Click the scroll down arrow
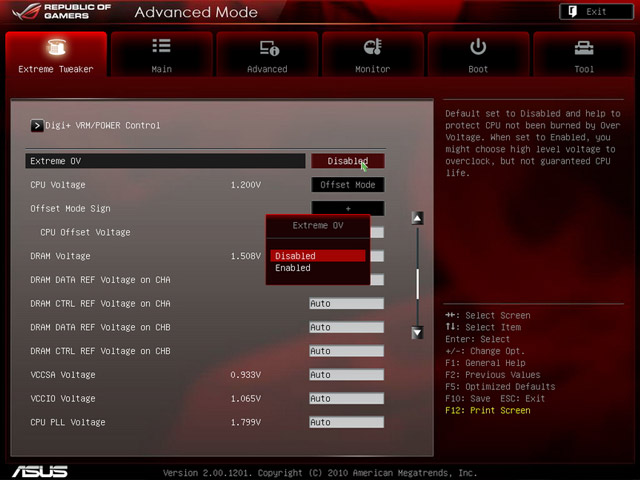 tap(417, 333)
